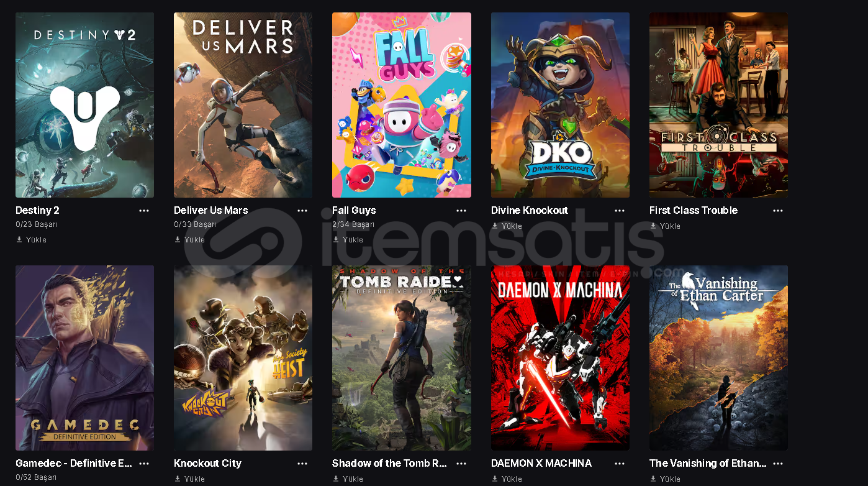
Task: Click Yükle under Destiny 2
Action: [x=32, y=239]
